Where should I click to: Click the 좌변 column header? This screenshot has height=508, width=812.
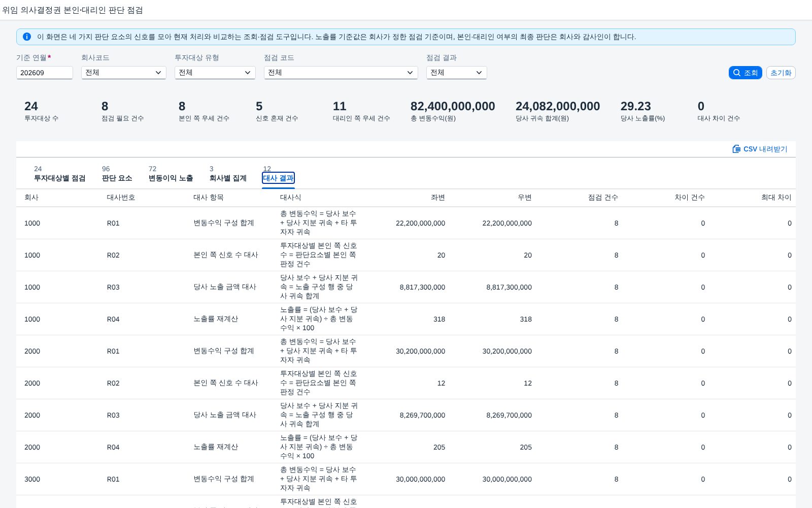point(438,197)
